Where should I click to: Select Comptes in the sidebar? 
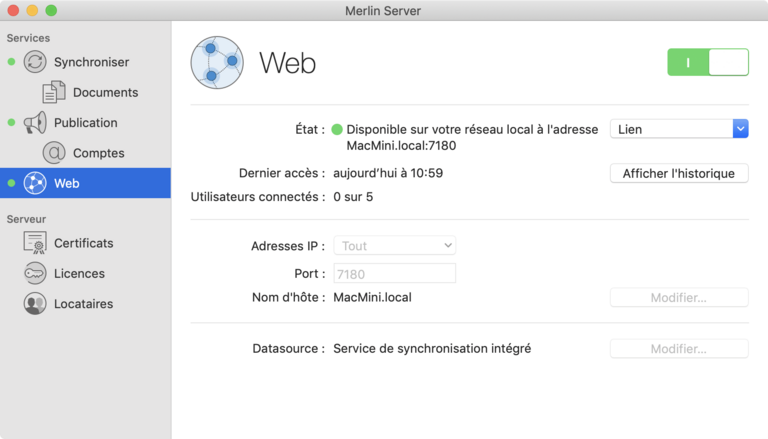click(85, 153)
